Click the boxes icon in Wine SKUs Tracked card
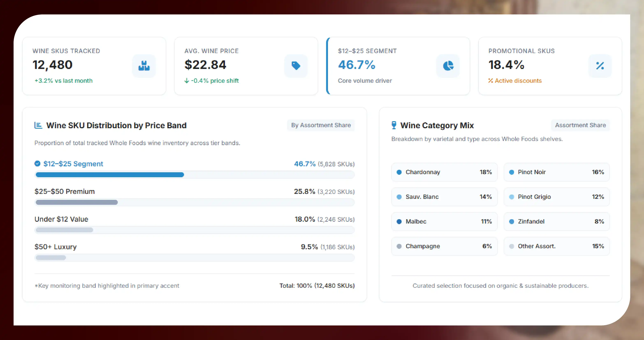 pyautogui.click(x=144, y=66)
